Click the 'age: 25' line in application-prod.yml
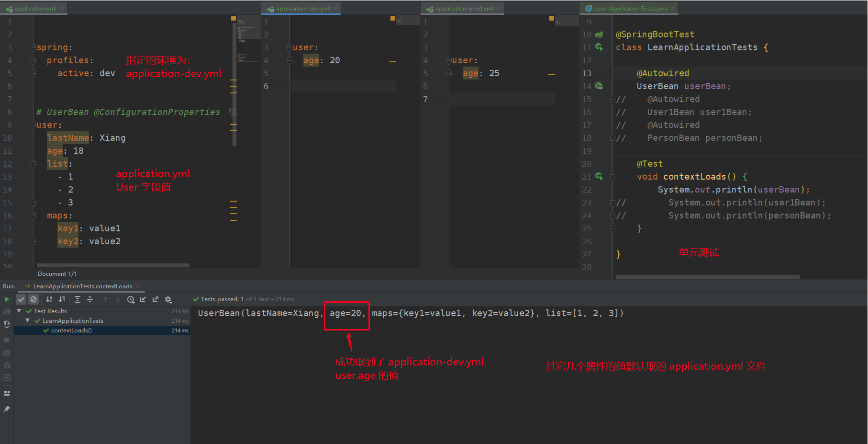 (481, 73)
